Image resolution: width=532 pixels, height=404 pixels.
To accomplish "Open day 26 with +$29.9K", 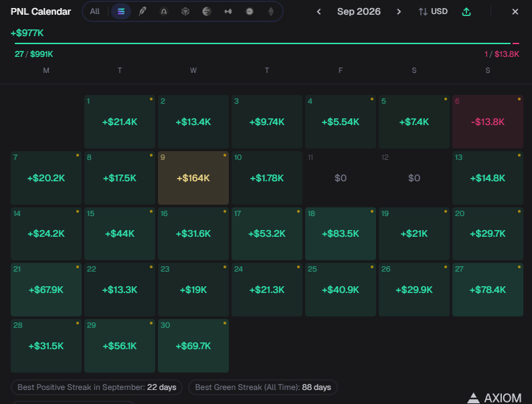I will (414, 290).
